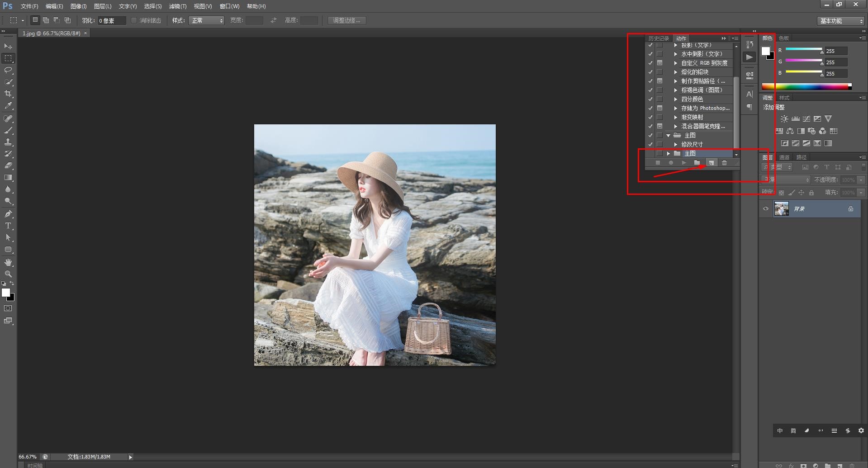The width and height of the screenshot is (868, 468).
Task: Delete action with the trash icon
Action: point(724,163)
